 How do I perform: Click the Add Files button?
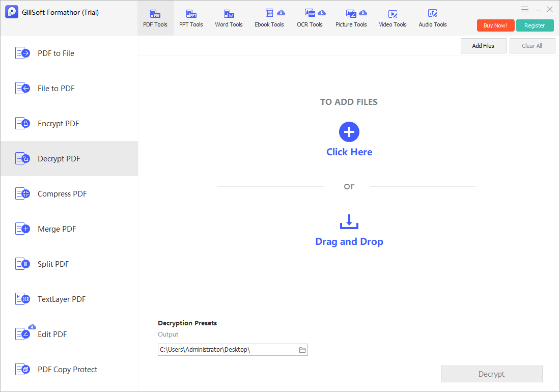[483, 46]
